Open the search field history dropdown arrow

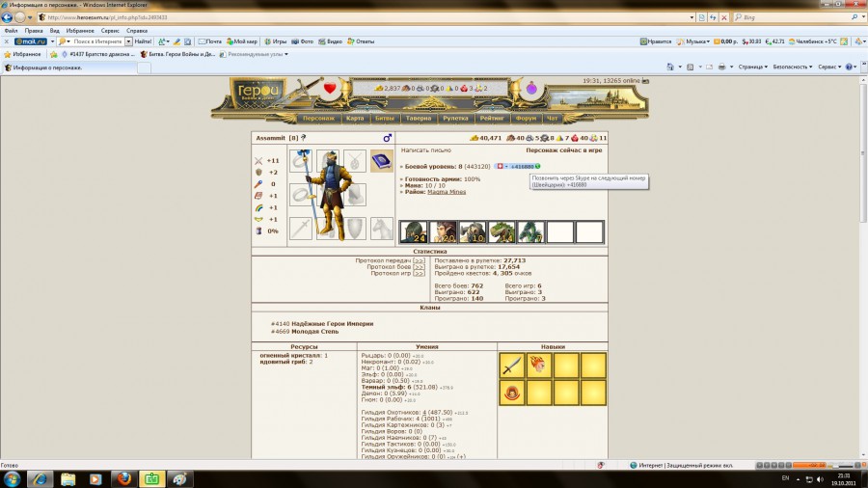pyautogui.click(x=128, y=41)
